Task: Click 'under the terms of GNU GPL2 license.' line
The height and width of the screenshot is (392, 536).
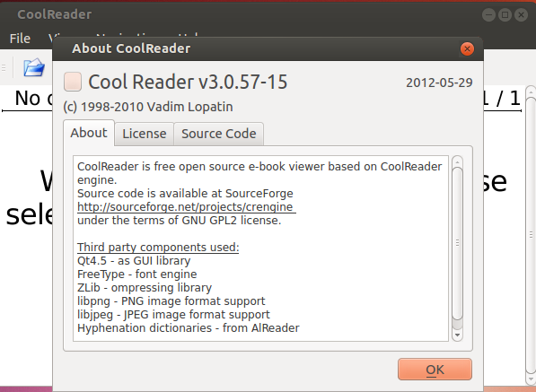Action: (x=180, y=221)
